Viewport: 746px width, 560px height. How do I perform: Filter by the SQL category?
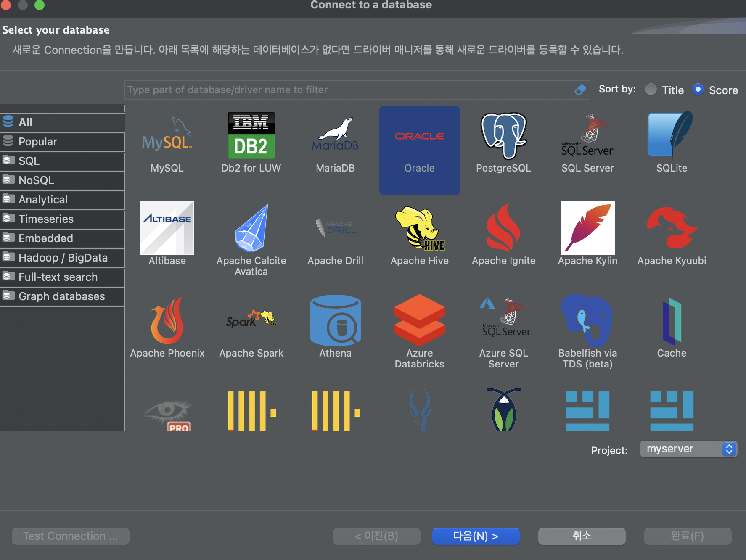point(62,161)
